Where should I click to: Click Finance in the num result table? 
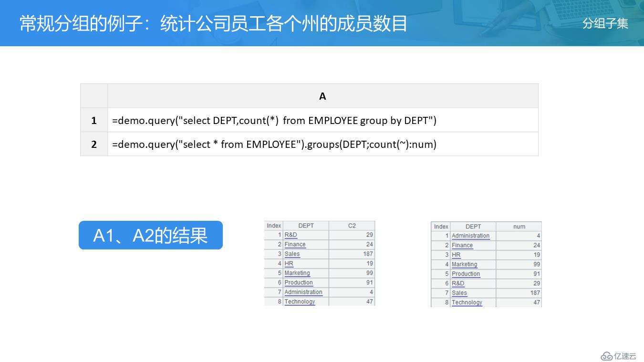coord(462,246)
